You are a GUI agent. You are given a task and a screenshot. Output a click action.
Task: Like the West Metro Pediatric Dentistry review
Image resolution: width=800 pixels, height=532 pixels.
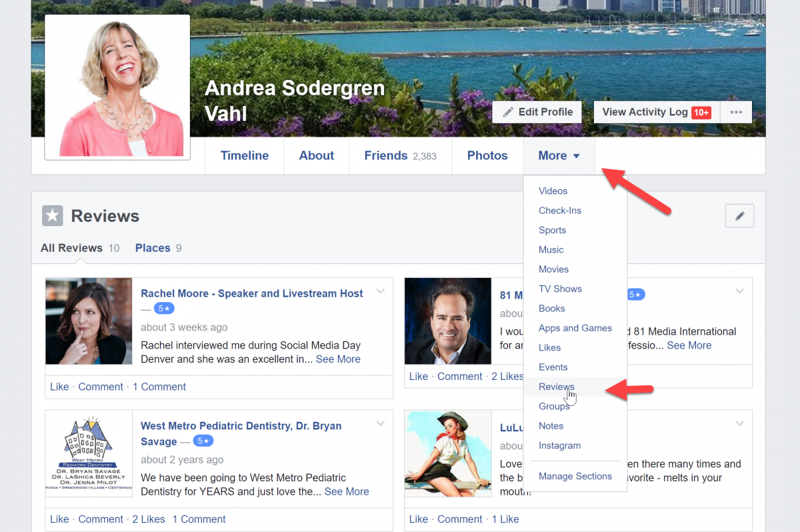pos(59,519)
